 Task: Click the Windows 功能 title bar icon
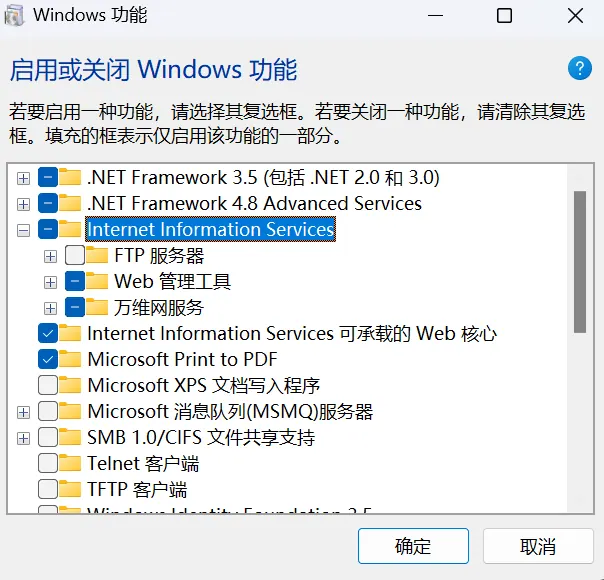pyautogui.click(x=17, y=16)
